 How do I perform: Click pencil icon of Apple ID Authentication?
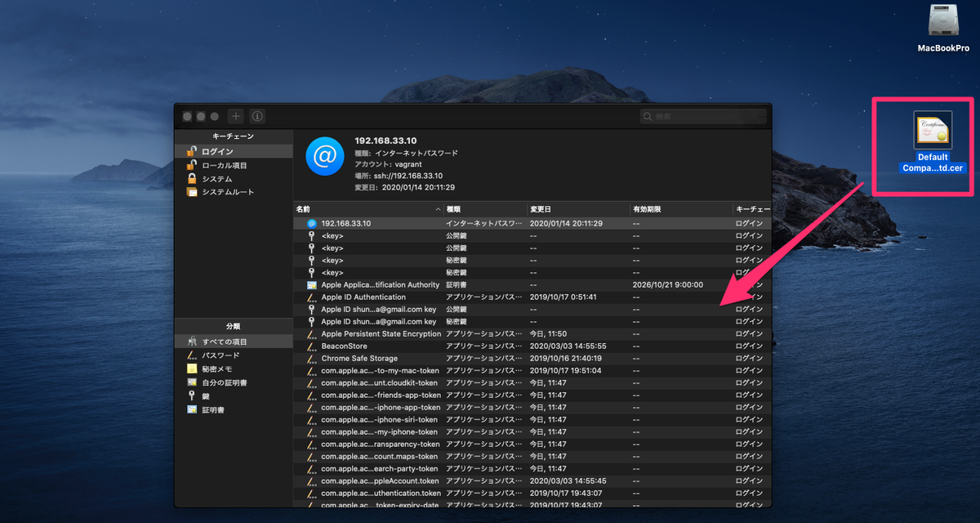coord(311,297)
